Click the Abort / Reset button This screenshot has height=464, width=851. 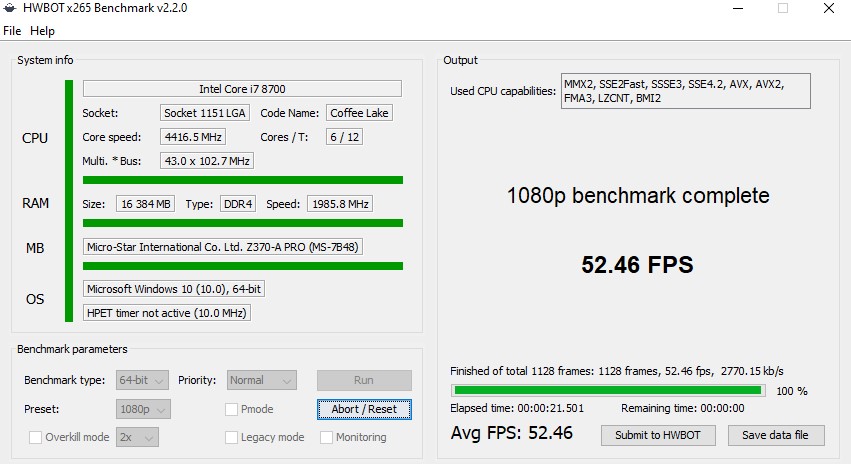pos(364,409)
